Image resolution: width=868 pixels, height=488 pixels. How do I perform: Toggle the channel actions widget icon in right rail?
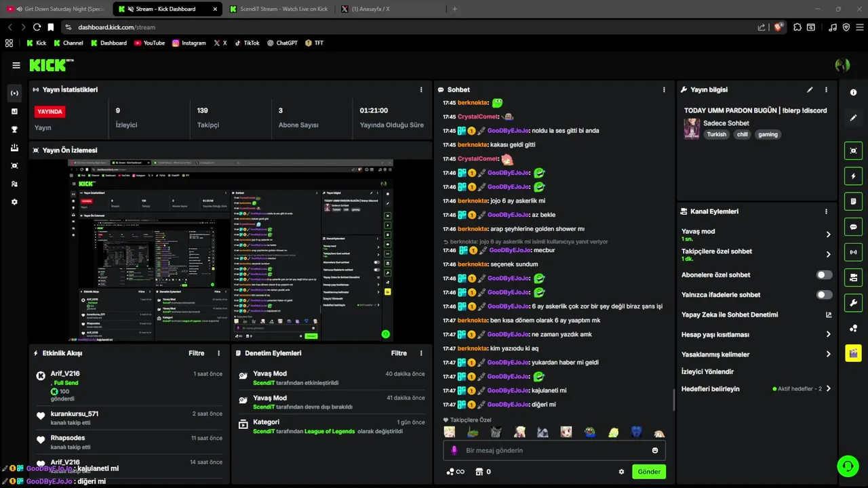click(x=853, y=277)
